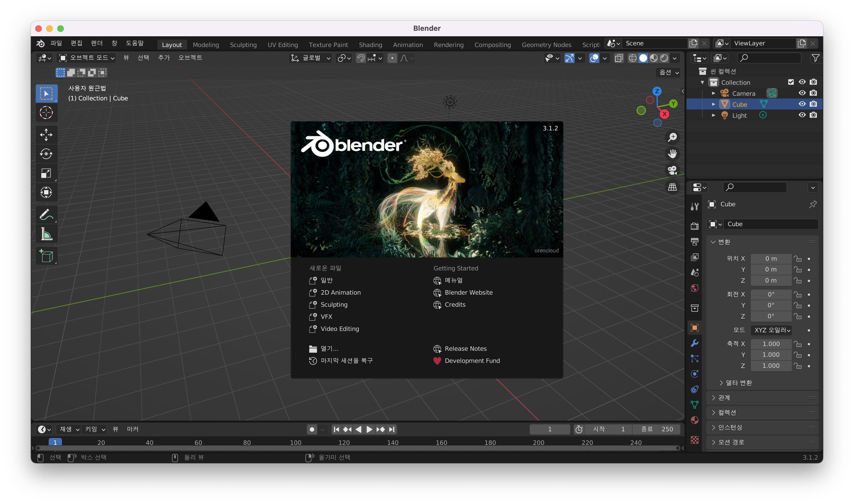Image resolution: width=854 pixels, height=504 pixels.
Task: Switch perspective/orthographic grid icon
Action: point(672,187)
